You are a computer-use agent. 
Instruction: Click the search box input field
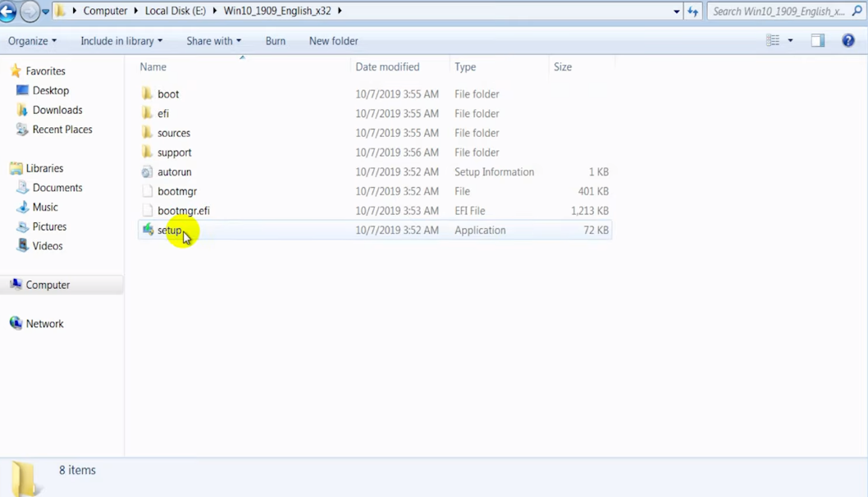778,11
